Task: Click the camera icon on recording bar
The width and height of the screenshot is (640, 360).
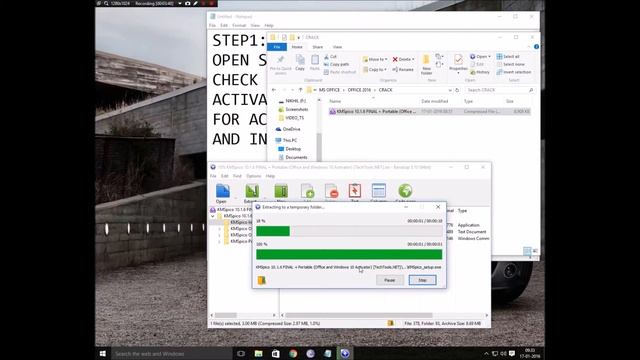Action: tap(187, 3)
